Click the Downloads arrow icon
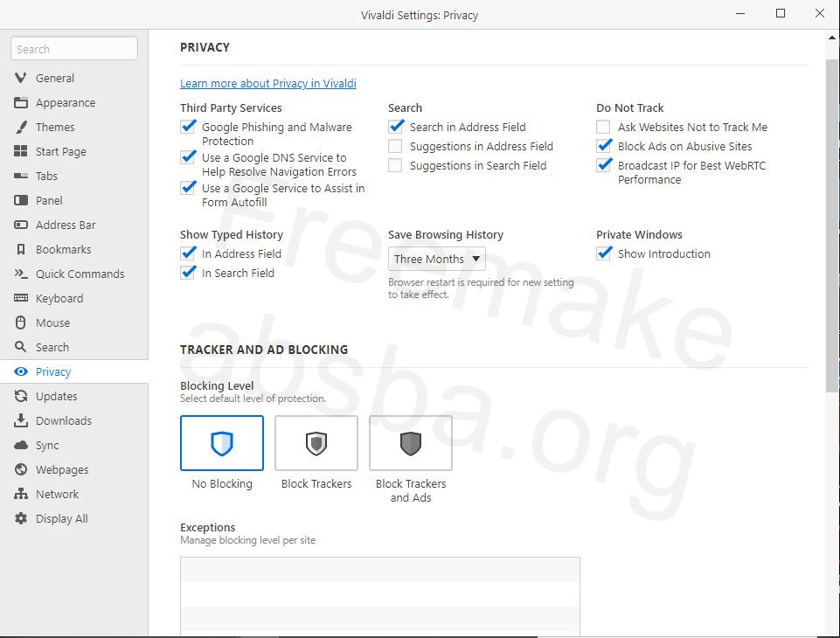 tap(20, 420)
